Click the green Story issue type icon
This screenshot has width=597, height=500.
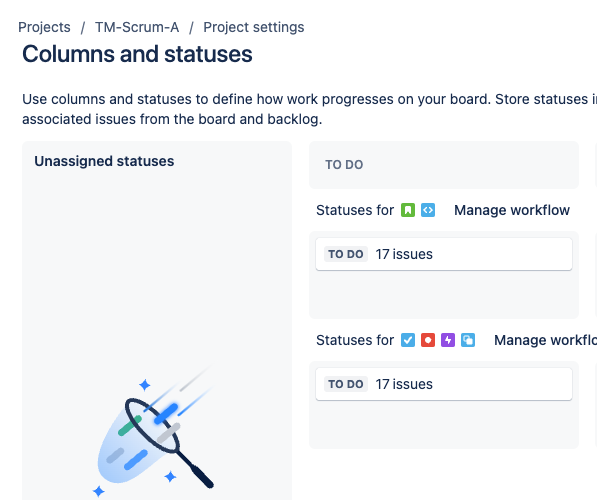[407, 210]
